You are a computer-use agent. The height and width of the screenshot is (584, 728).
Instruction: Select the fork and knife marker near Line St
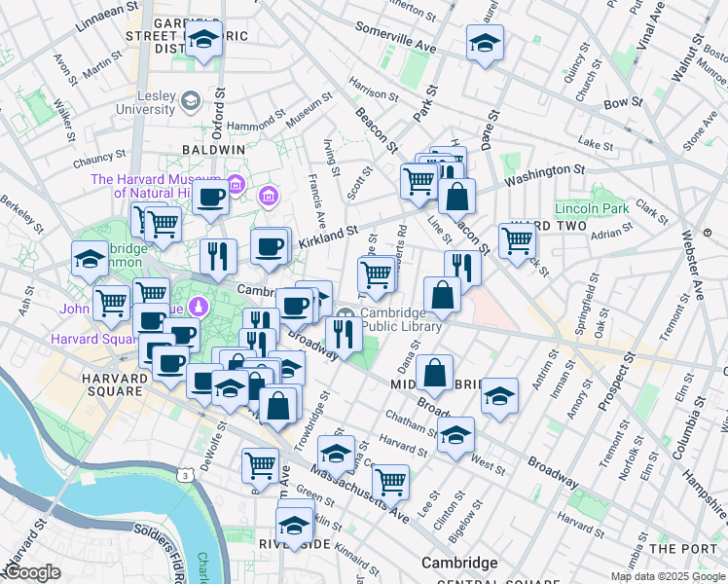tap(463, 267)
